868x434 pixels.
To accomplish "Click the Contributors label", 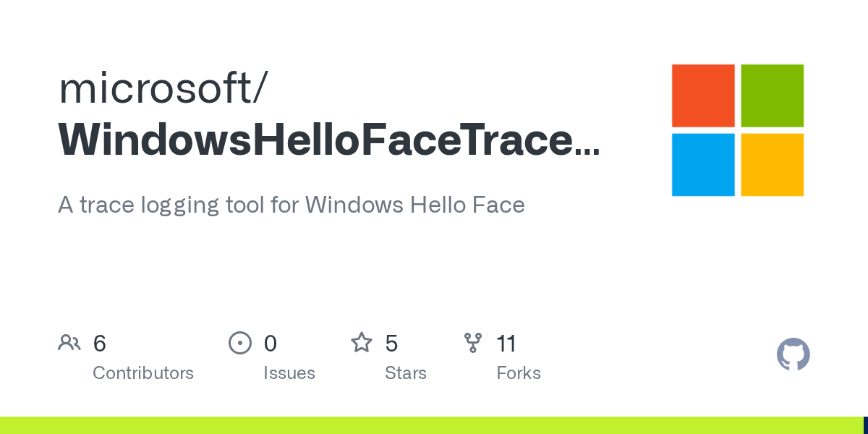I will click(143, 373).
